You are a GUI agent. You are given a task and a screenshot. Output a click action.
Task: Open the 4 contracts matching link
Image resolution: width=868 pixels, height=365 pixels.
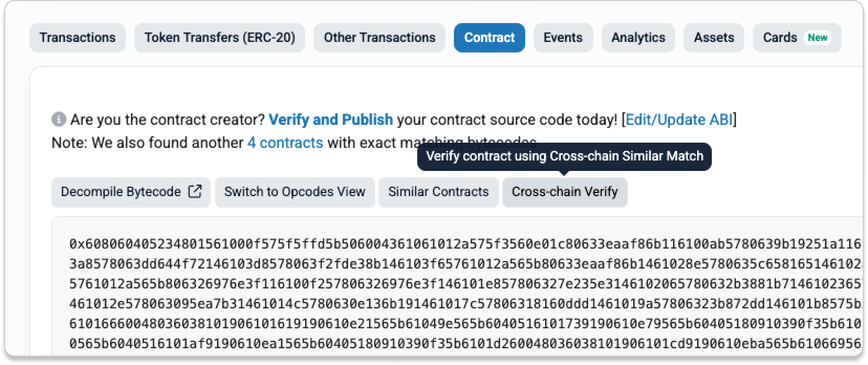click(285, 143)
